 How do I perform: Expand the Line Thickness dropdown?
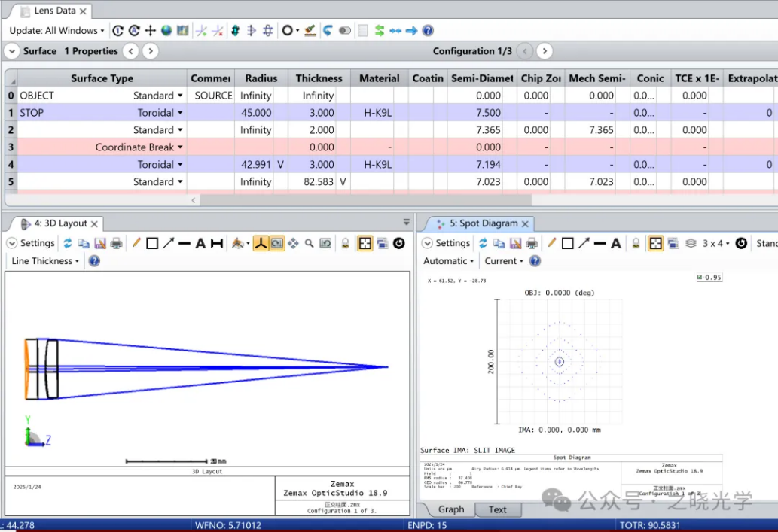click(x=45, y=261)
